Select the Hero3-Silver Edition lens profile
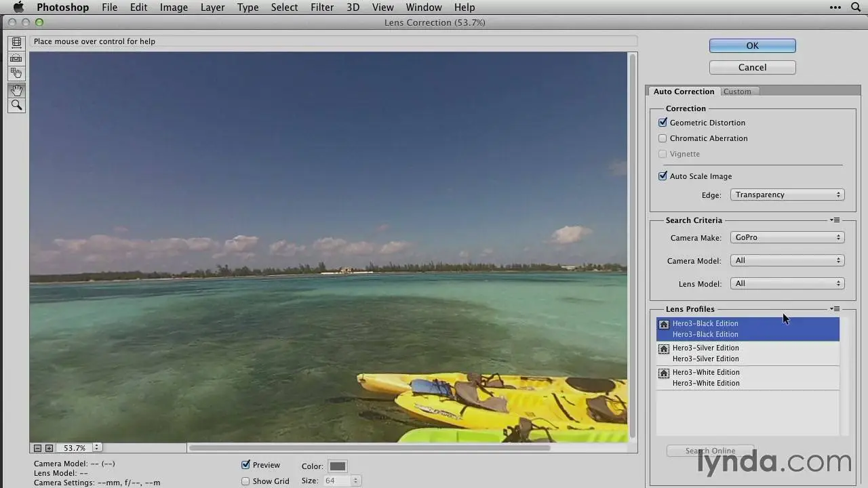The height and width of the screenshot is (488, 868). (x=748, y=353)
